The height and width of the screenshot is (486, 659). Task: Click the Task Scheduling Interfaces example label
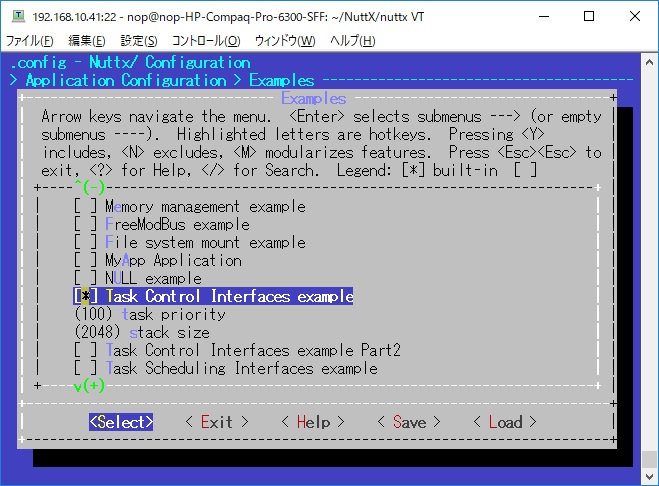coord(242,368)
